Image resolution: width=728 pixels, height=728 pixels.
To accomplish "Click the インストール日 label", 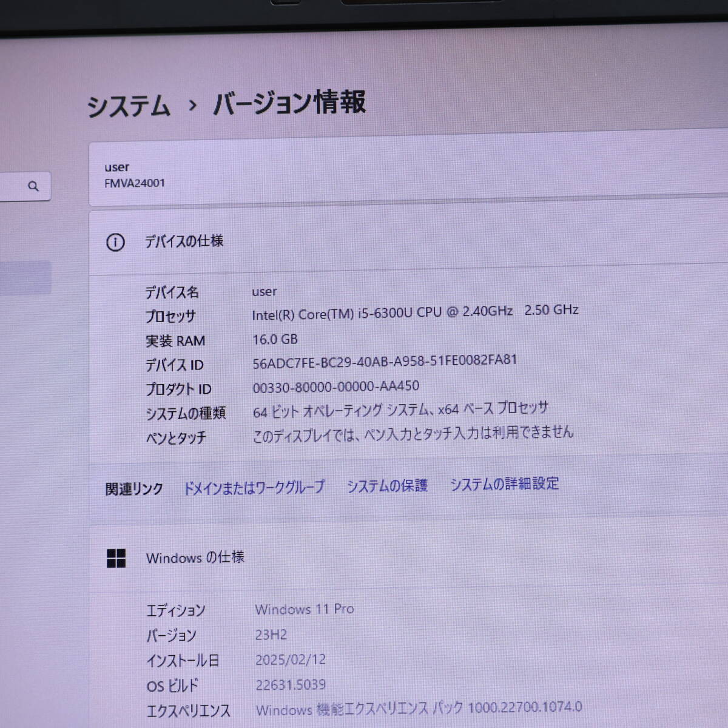I will pos(183,661).
